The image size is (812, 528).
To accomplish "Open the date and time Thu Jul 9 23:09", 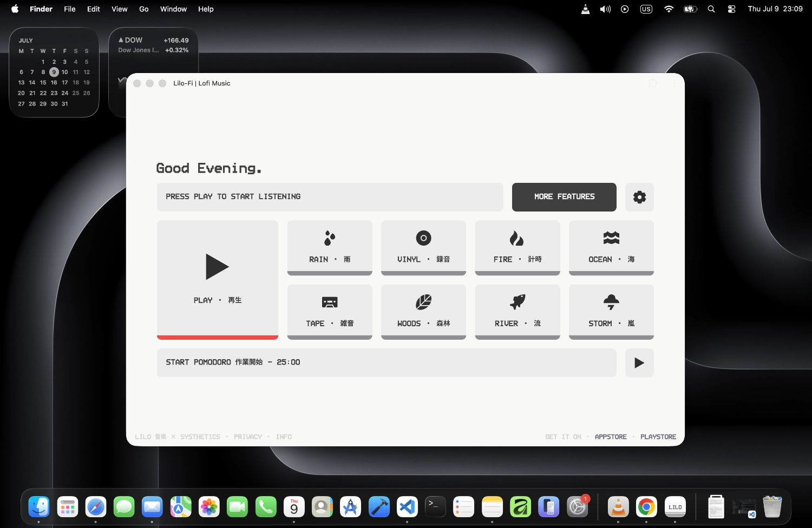I will point(775,9).
